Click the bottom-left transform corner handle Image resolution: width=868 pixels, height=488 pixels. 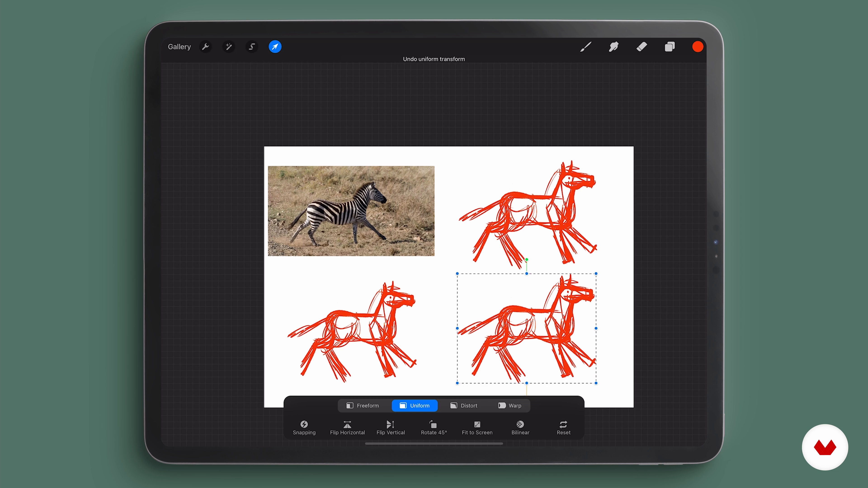pyautogui.click(x=457, y=383)
